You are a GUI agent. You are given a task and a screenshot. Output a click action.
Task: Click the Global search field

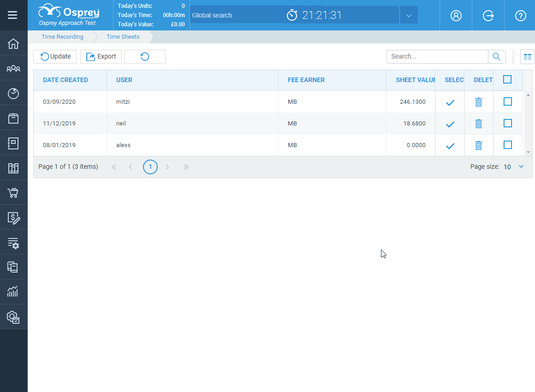[x=237, y=15]
